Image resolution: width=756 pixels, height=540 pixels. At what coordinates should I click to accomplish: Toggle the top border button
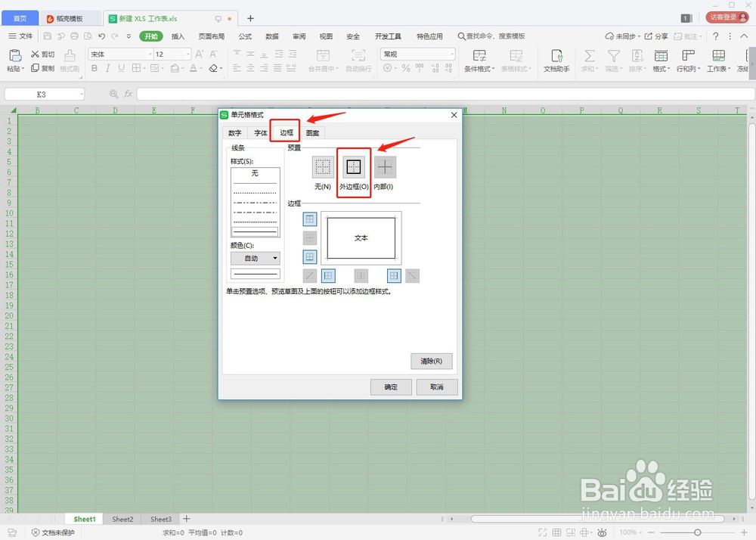[309, 219]
